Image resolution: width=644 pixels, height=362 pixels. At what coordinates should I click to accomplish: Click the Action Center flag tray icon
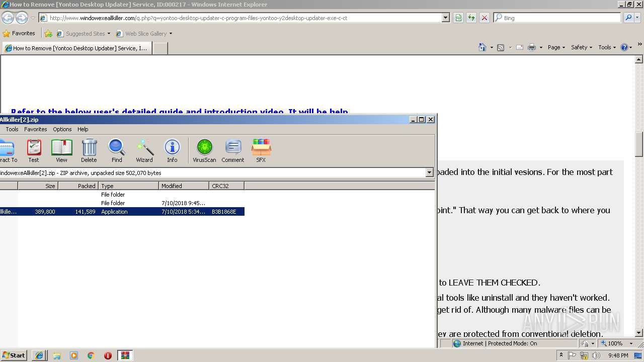pos(573,355)
